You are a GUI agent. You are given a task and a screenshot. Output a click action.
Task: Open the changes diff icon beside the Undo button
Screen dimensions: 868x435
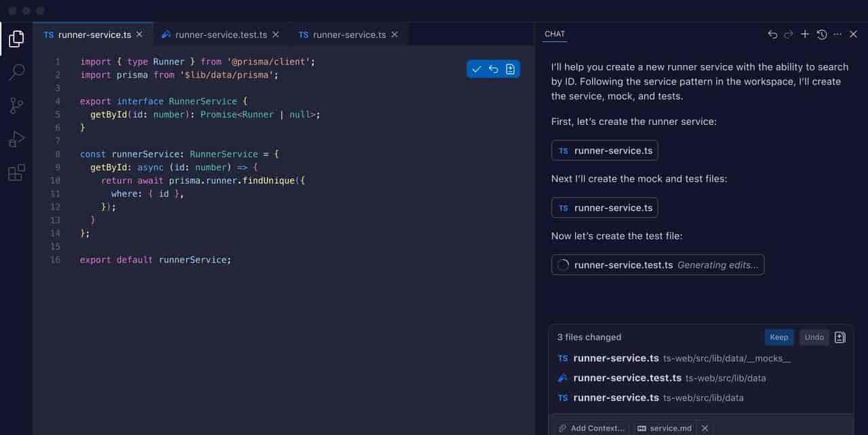[840, 337]
